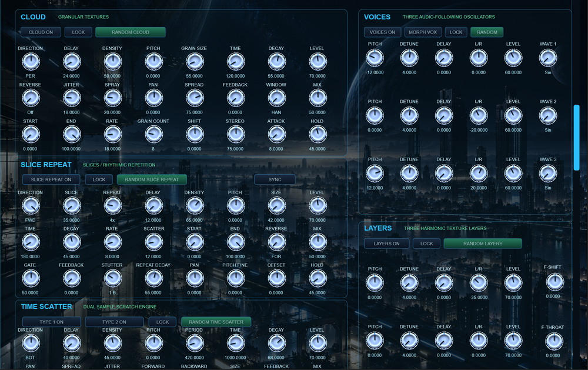Click the Cloud DENSITY knob
The image size is (588, 370).
point(112,62)
